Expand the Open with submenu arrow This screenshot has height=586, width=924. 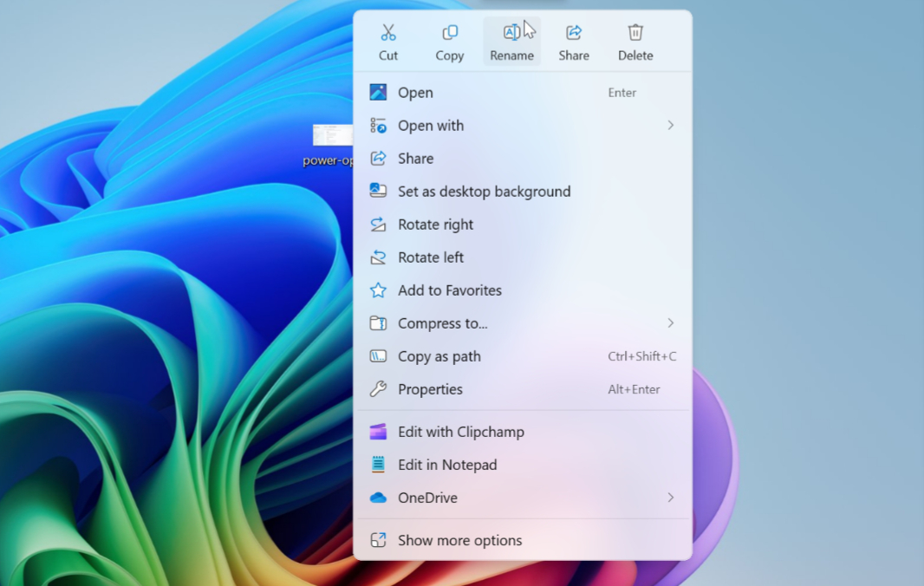pos(670,126)
